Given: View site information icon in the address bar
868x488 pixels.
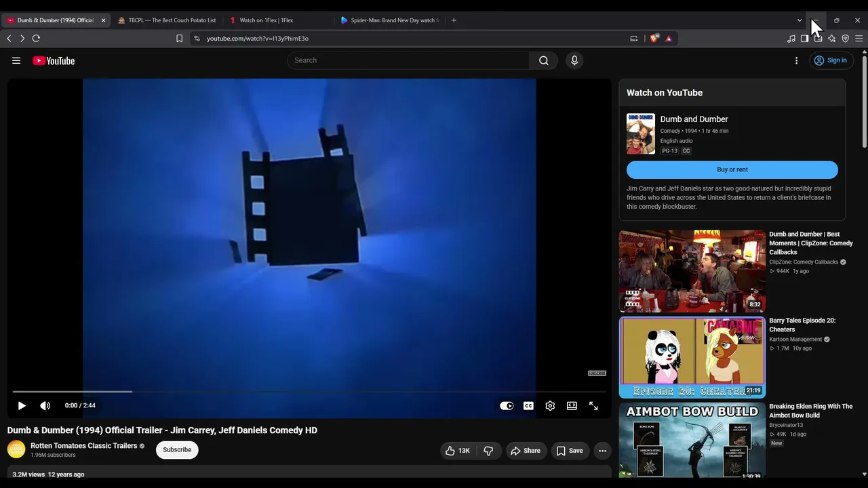Looking at the screenshot, I should 197,39.
